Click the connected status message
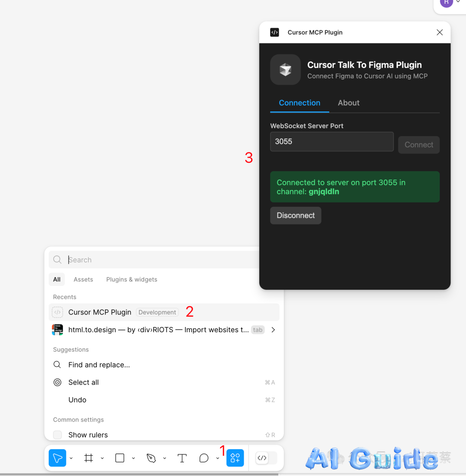The height and width of the screenshot is (476, 466). [355, 187]
